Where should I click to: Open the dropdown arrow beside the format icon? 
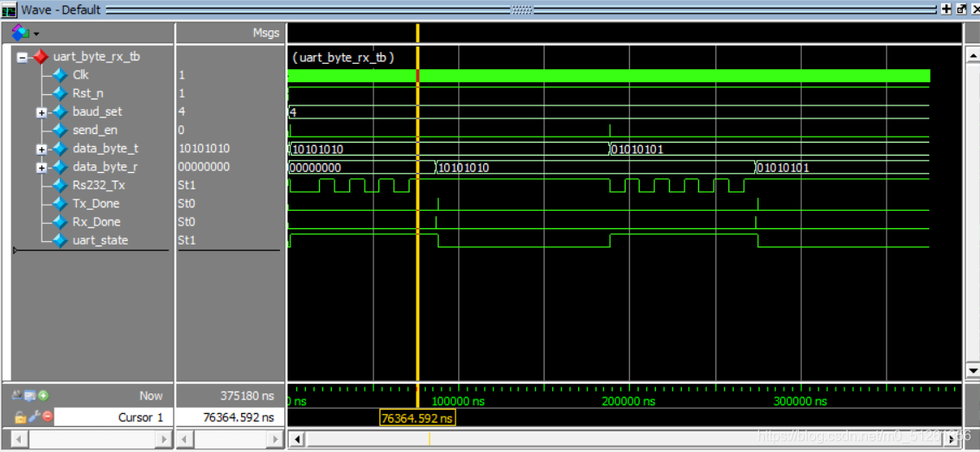pos(36,33)
